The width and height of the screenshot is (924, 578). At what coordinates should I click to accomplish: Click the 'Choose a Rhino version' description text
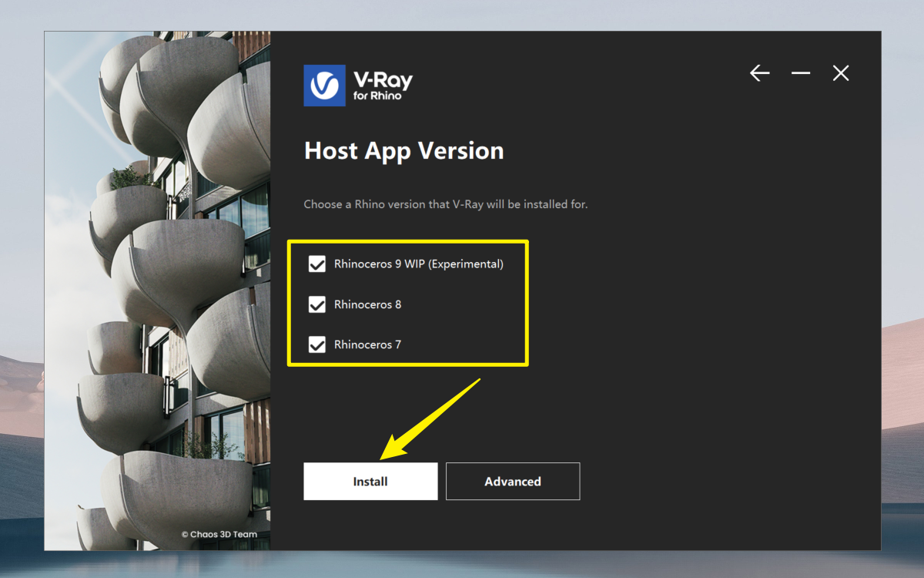tap(445, 205)
